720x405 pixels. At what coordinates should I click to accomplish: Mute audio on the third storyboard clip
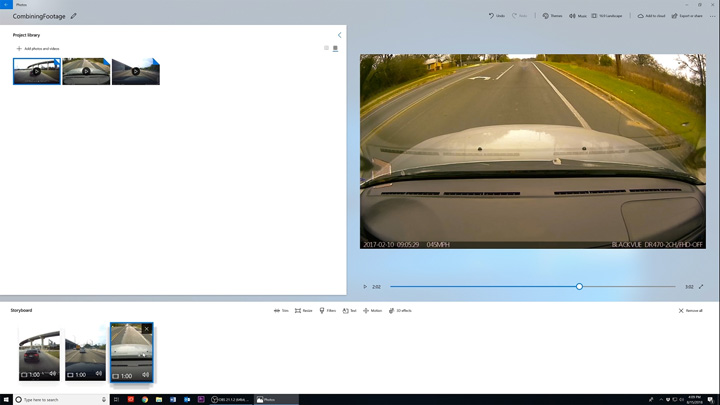tap(145, 375)
